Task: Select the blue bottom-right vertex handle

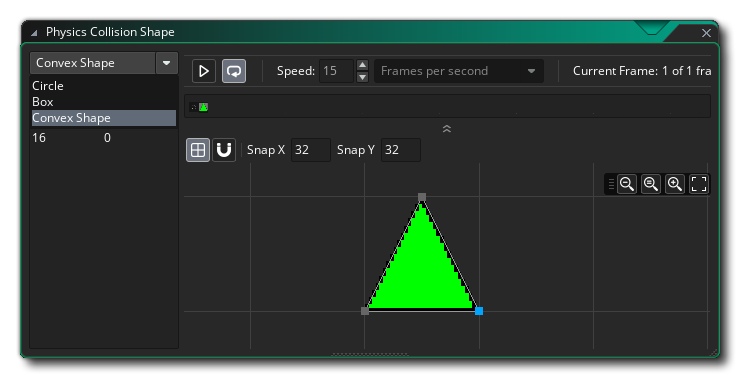Action: point(479,311)
